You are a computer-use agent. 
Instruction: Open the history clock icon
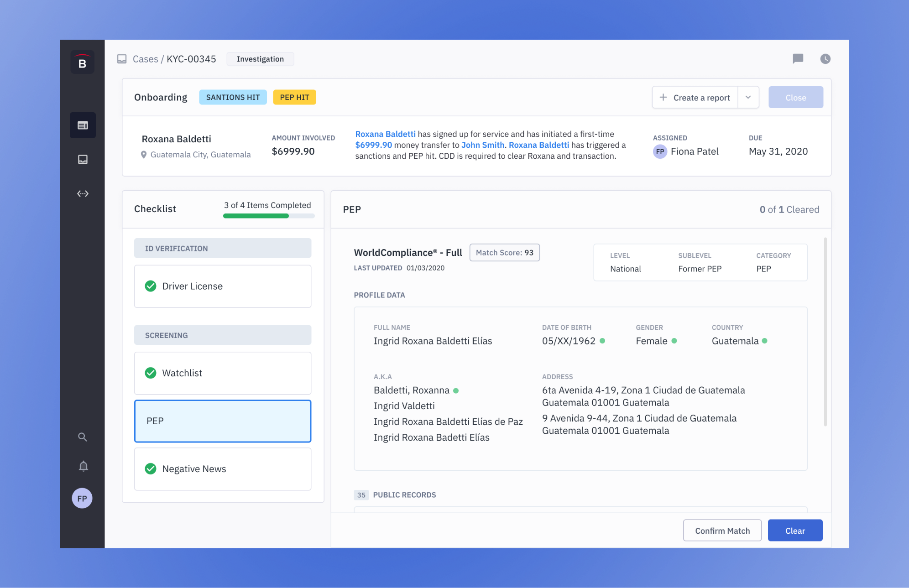pos(825,59)
